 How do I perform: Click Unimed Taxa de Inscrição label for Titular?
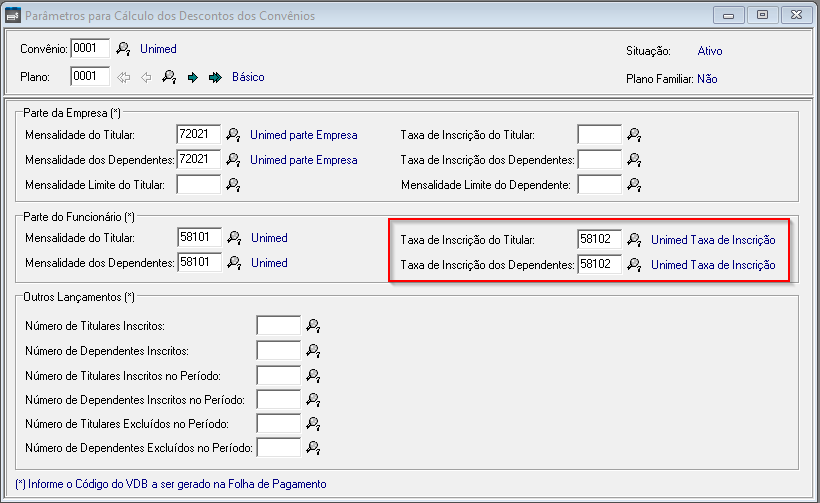coord(713,239)
